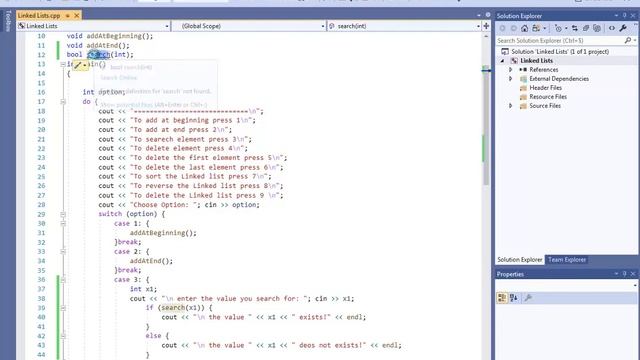Collapse the do block at line 17
This screenshot has width=640, height=360.
click(63, 102)
